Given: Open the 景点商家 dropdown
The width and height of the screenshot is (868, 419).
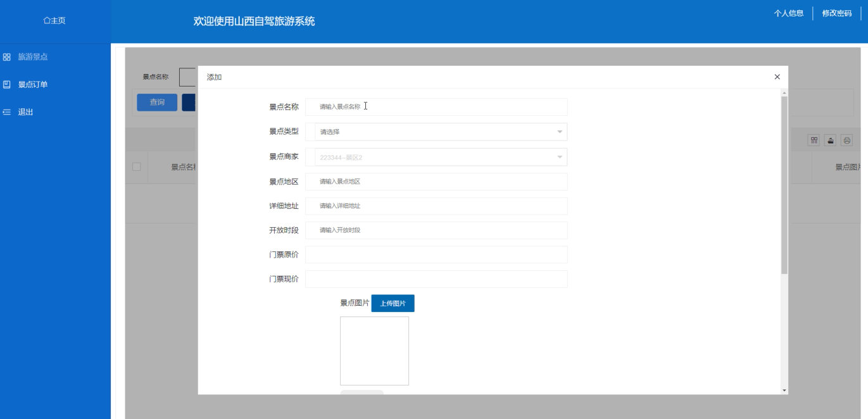Looking at the screenshot, I should (x=436, y=157).
